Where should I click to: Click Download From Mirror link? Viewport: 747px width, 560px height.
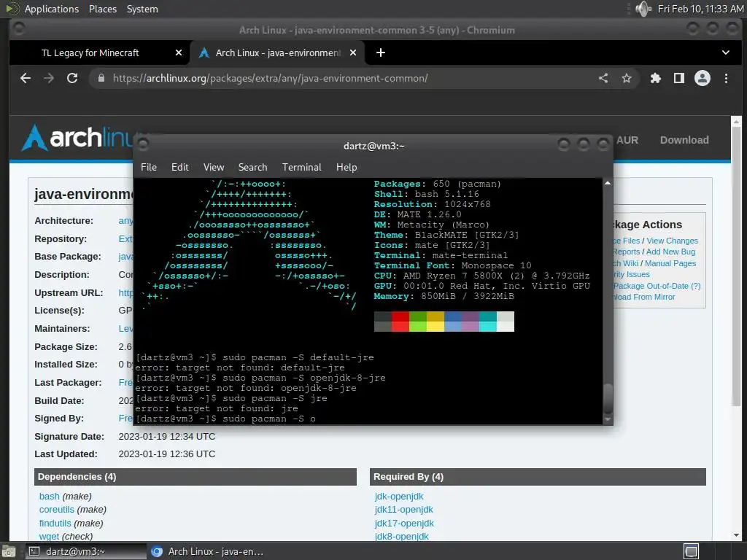point(644,297)
